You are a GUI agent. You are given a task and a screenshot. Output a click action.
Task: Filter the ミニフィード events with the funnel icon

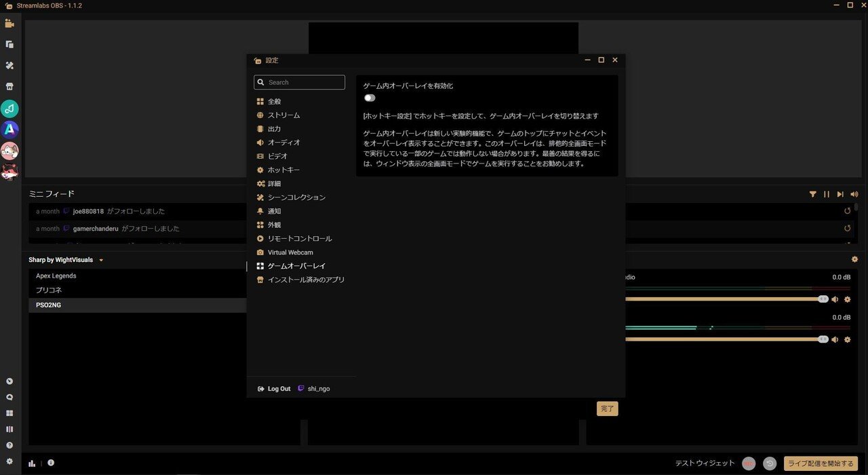coord(813,194)
